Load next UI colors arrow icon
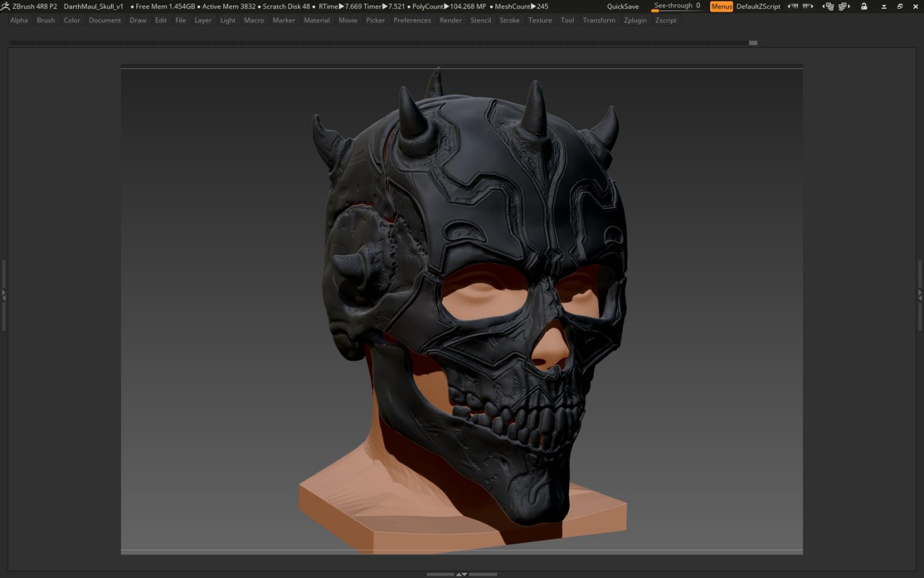This screenshot has height=578, width=924. click(x=808, y=7)
